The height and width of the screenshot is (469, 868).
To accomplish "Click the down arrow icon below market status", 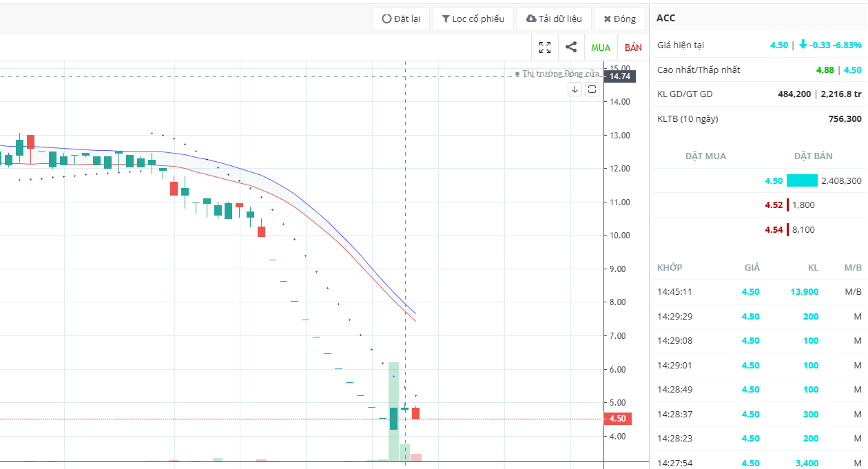I will click(x=575, y=90).
